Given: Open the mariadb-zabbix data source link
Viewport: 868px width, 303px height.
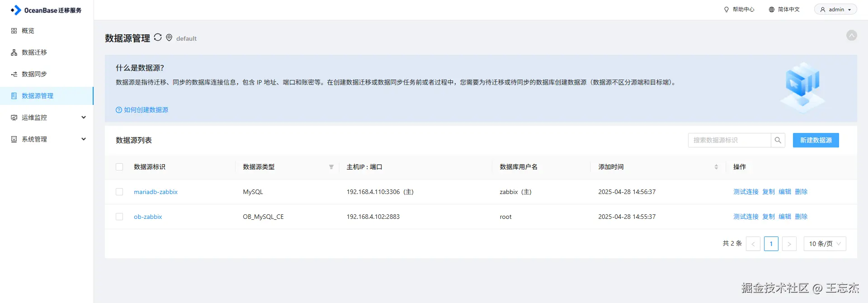Looking at the screenshot, I should [x=156, y=192].
